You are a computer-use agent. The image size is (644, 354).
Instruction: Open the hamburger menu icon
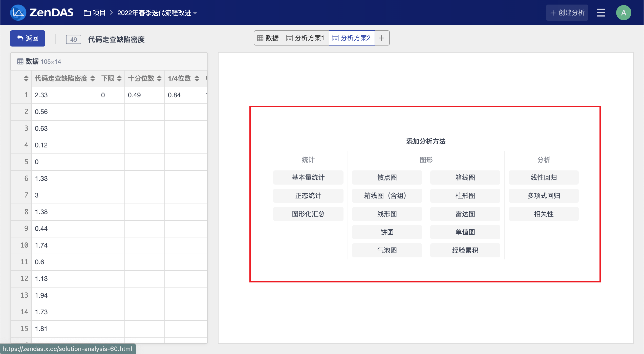tap(601, 13)
